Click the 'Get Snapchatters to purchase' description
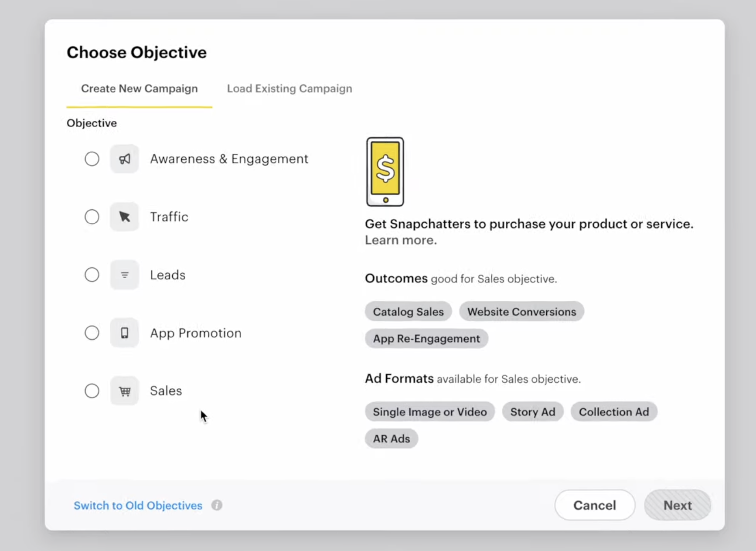 pos(529,224)
